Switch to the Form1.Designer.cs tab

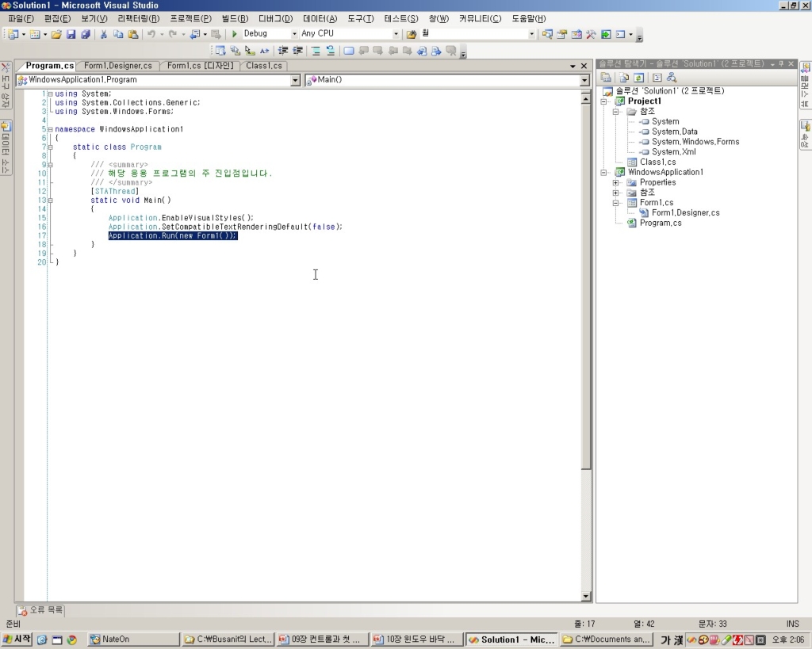(118, 66)
